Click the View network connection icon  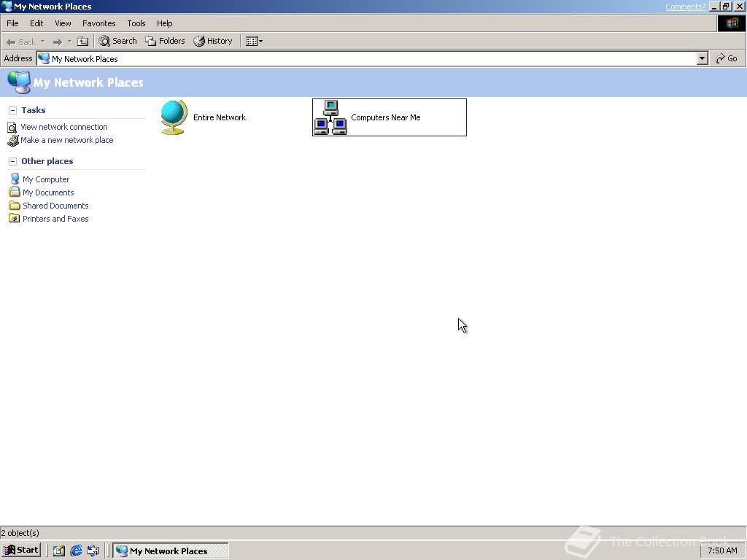pos(12,128)
